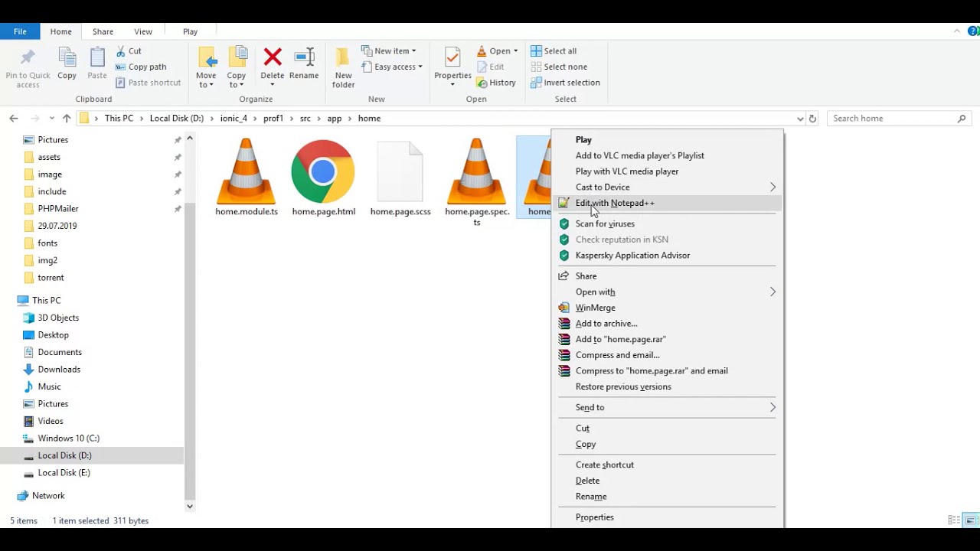Open Downloads in the navigation pane

pyautogui.click(x=59, y=369)
